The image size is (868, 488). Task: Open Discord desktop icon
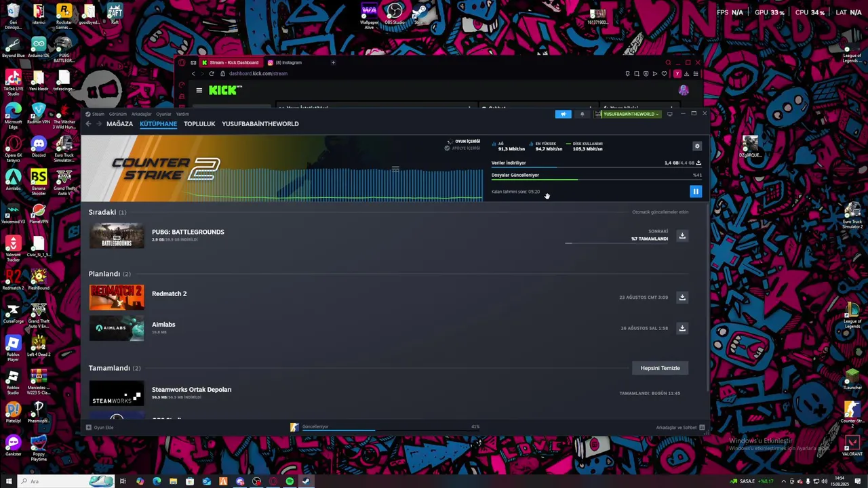pyautogui.click(x=39, y=148)
